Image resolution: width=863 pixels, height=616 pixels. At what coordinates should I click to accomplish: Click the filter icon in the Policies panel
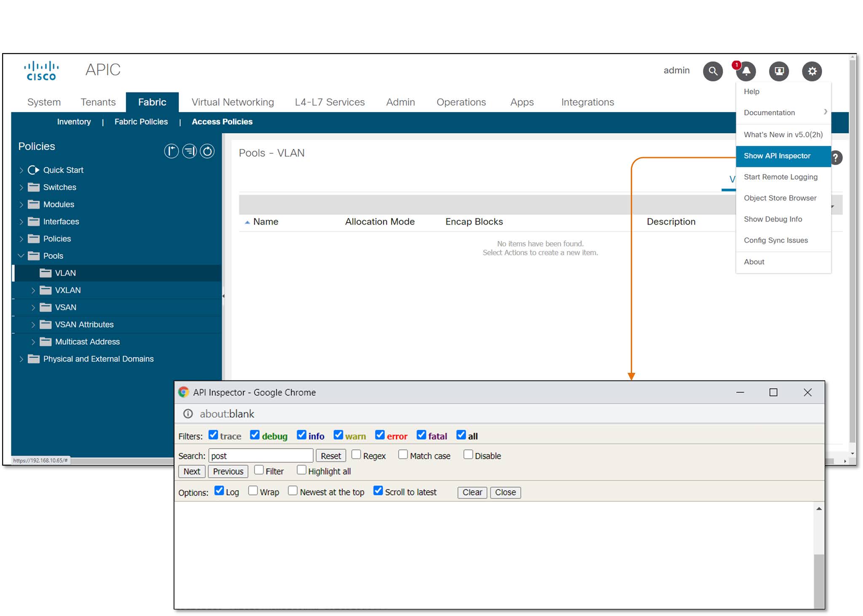189,151
